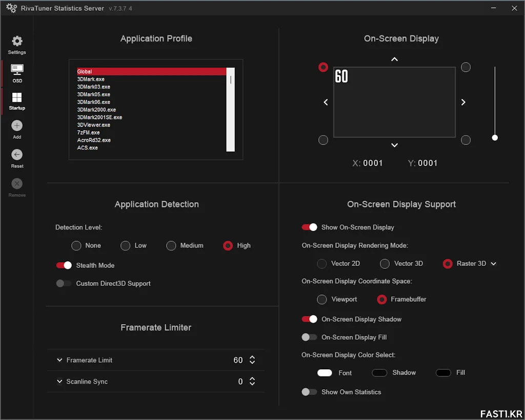The image size is (525, 420).
Task: Select top-right OSD corner anchor
Action: (x=466, y=67)
